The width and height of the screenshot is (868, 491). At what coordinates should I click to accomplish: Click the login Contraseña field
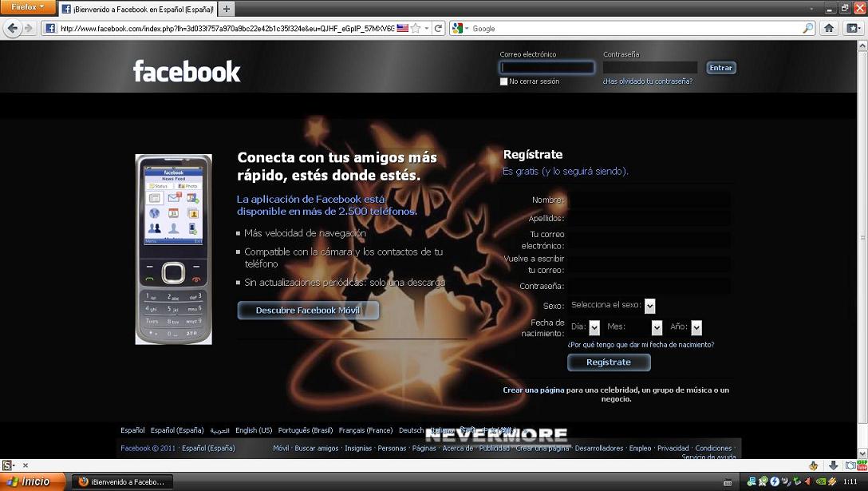650,68
